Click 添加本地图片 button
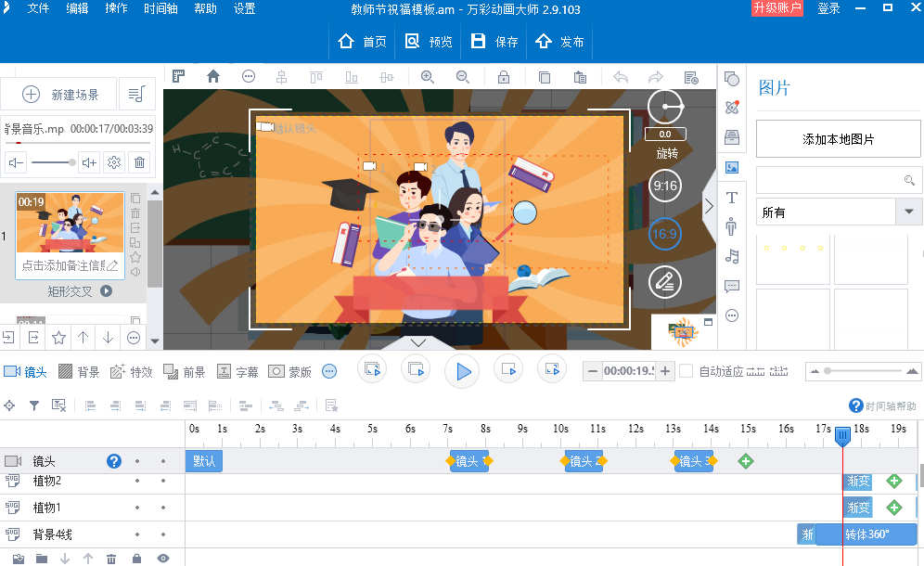This screenshot has height=566, width=924. click(838, 139)
